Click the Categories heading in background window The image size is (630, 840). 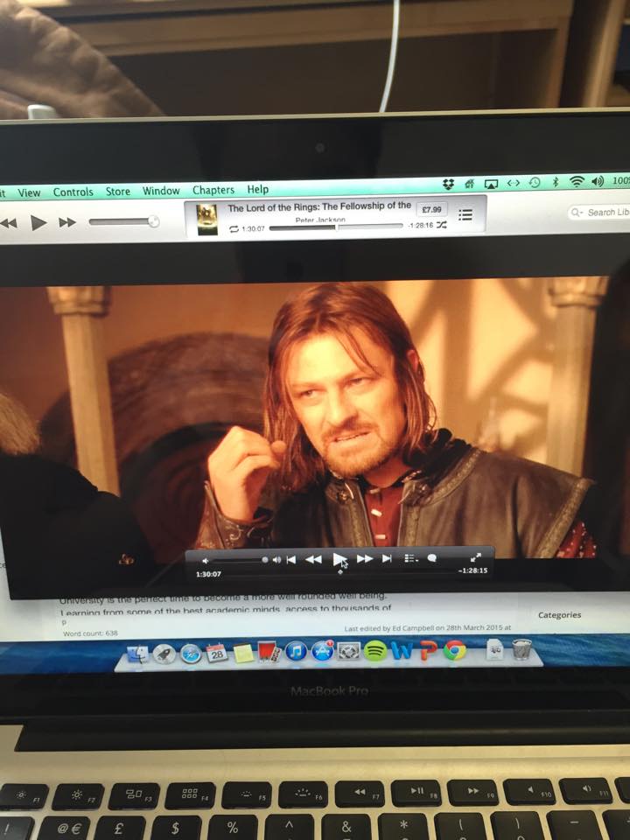tap(559, 615)
